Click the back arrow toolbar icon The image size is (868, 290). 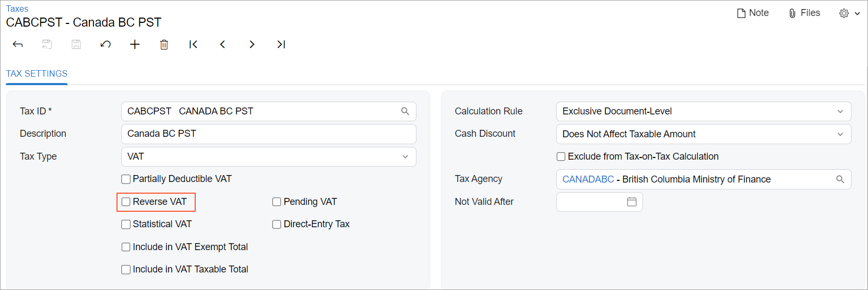coord(18,45)
